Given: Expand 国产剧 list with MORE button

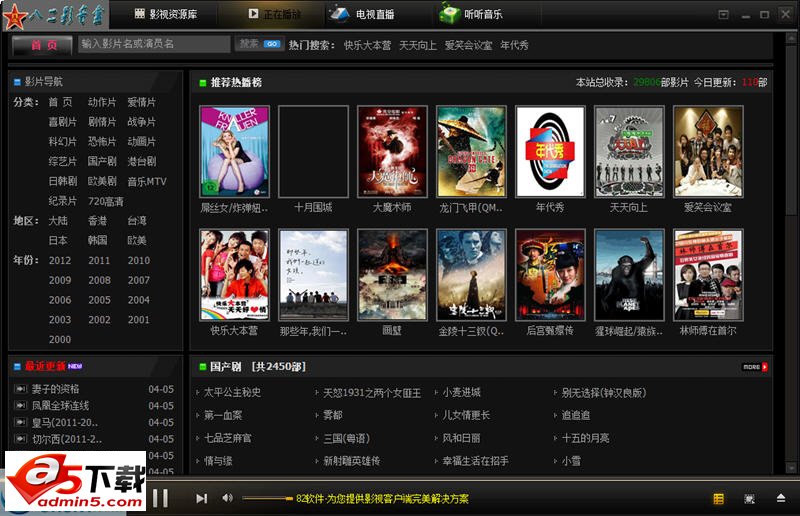Looking at the screenshot, I should tap(754, 367).
